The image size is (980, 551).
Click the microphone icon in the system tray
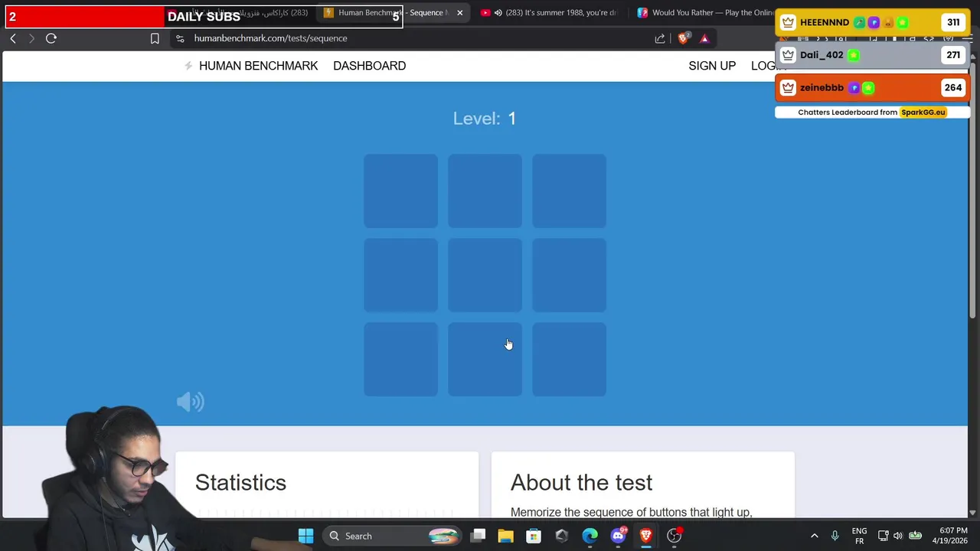click(835, 536)
